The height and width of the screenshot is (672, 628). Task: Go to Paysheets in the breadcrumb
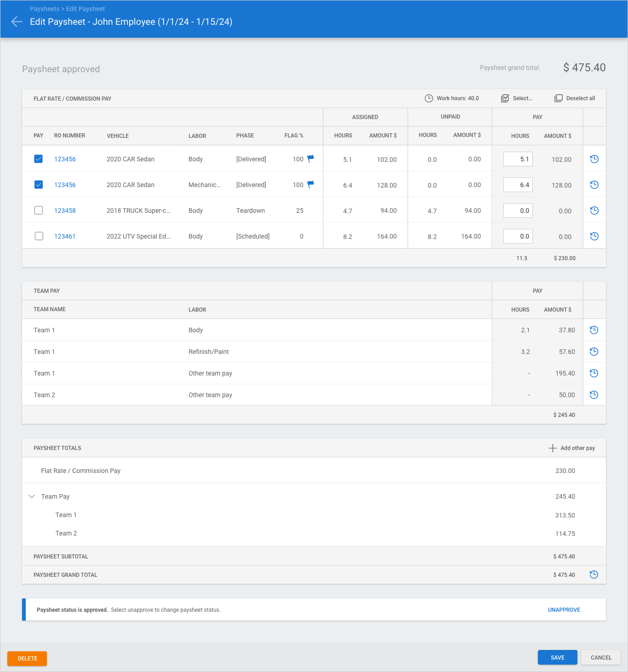44,9
